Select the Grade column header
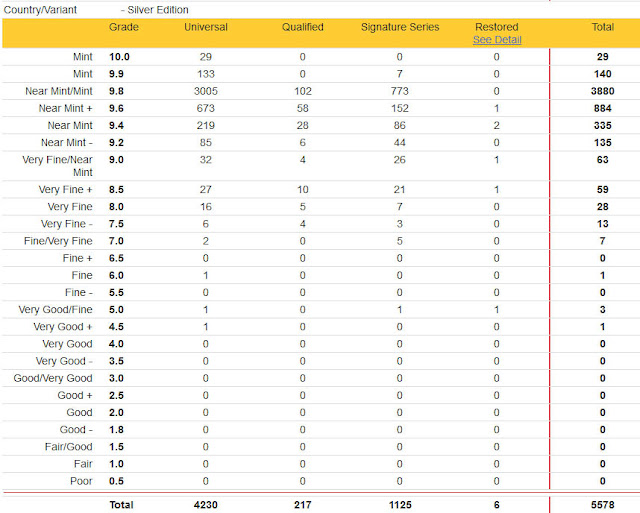The height and width of the screenshot is (513, 640). point(124,27)
